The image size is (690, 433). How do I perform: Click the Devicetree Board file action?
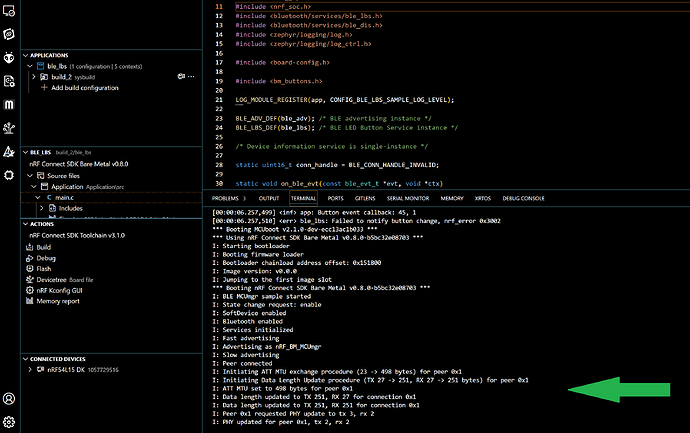pyautogui.click(x=65, y=280)
